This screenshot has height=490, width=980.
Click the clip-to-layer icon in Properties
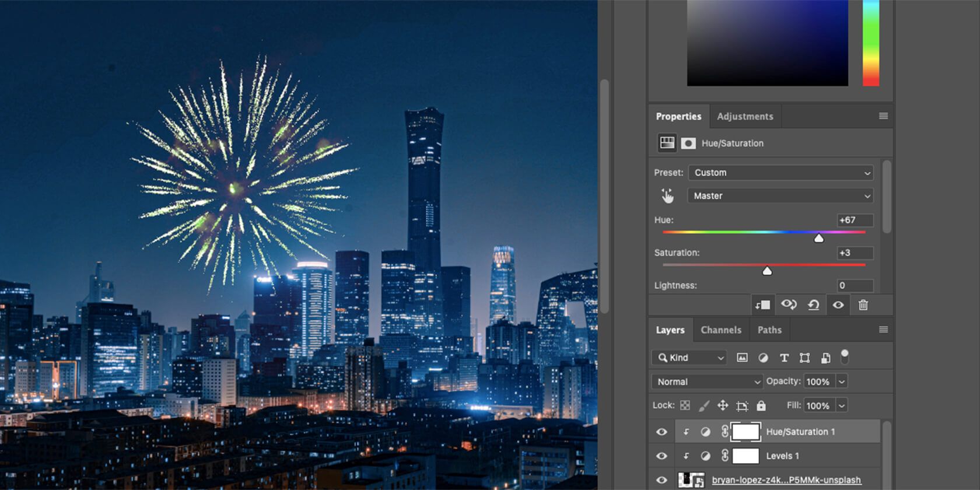tap(762, 304)
